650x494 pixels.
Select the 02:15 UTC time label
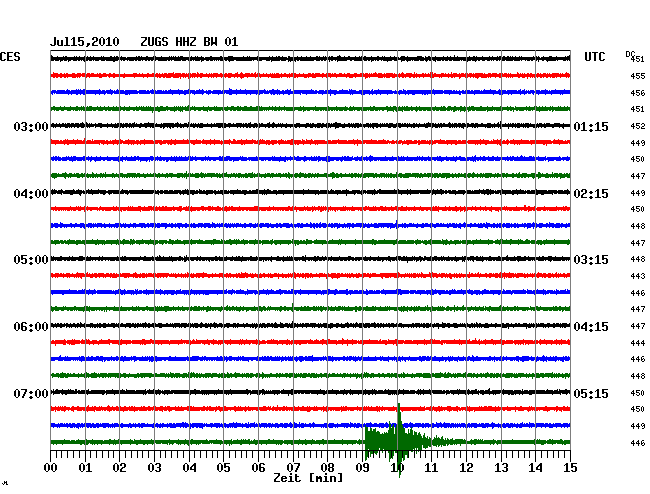click(591, 194)
